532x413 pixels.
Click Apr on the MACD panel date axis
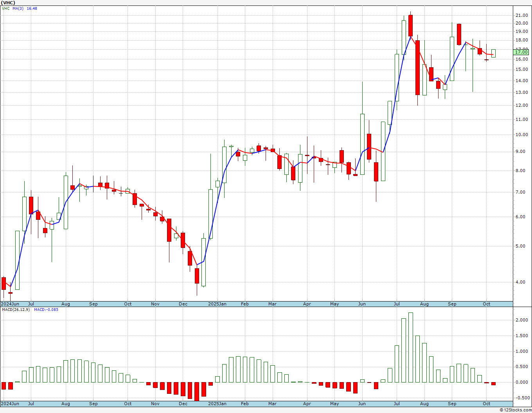(x=307, y=404)
